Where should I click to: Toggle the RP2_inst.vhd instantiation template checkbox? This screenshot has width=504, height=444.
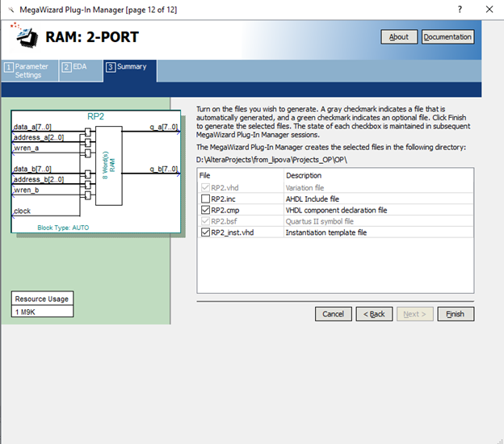tap(205, 232)
